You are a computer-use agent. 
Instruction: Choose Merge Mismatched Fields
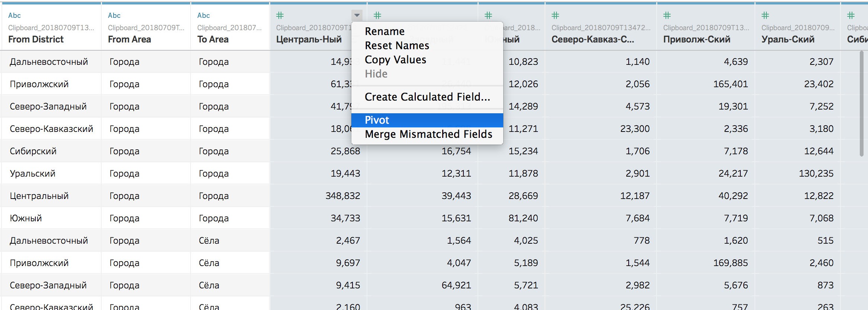[x=428, y=134]
